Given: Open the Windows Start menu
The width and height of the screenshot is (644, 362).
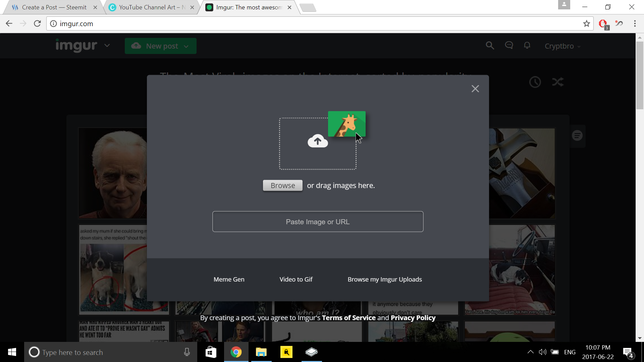Looking at the screenshot, I should tap(12, 352).
